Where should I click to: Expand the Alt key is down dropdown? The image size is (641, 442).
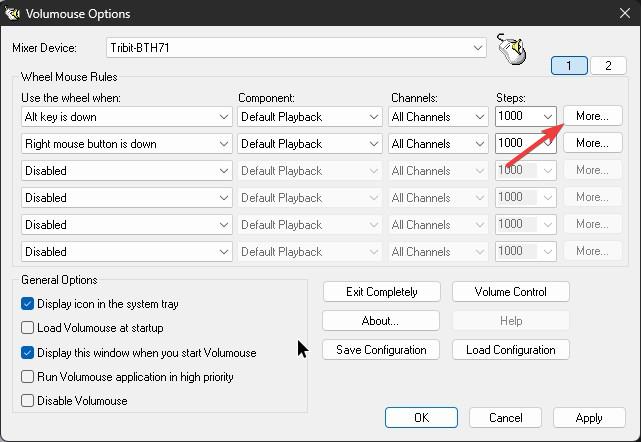[x=127, y=117]
